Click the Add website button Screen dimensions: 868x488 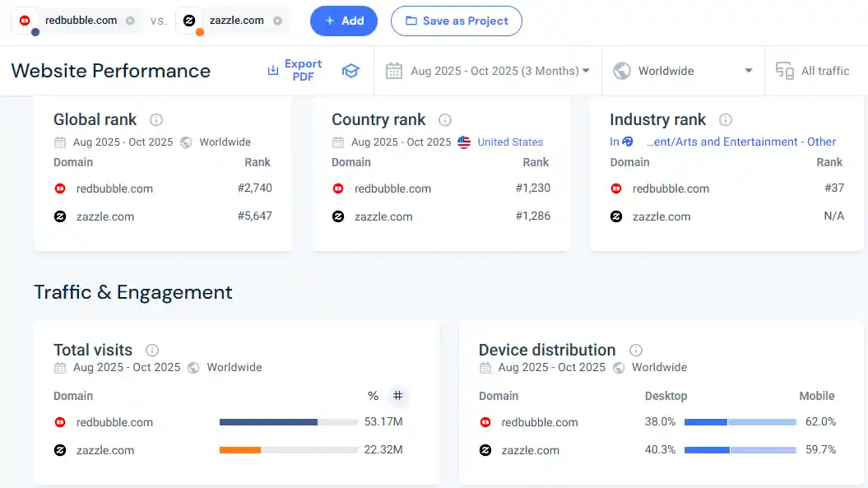[343, 21]
